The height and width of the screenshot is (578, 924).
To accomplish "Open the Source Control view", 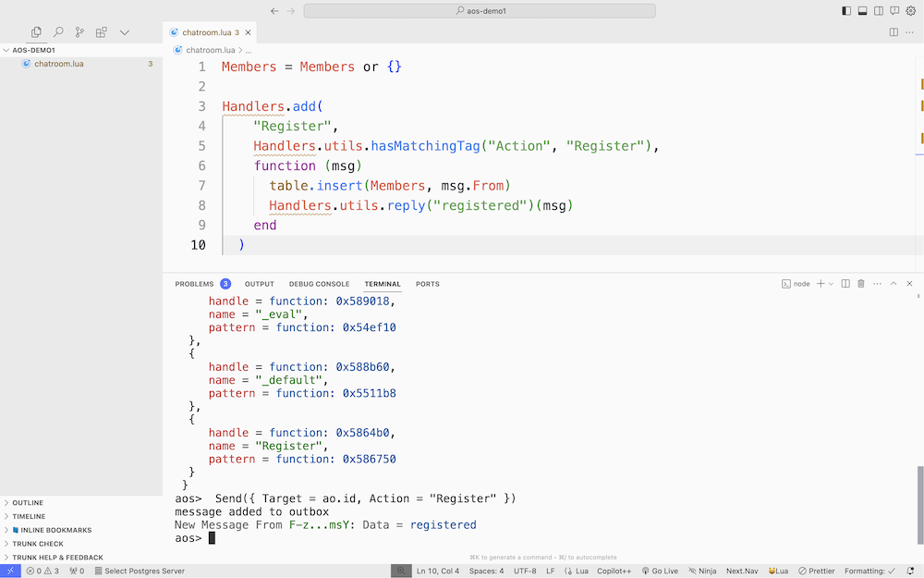I will (80, 32).
